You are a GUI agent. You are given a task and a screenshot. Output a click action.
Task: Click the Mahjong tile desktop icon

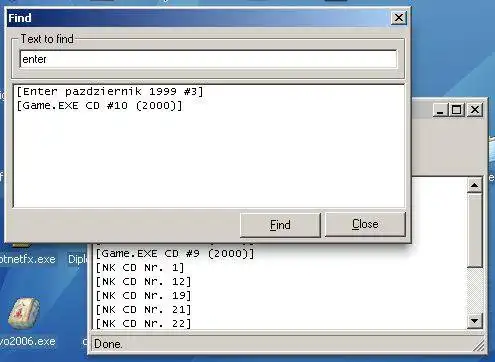point(24,313)
